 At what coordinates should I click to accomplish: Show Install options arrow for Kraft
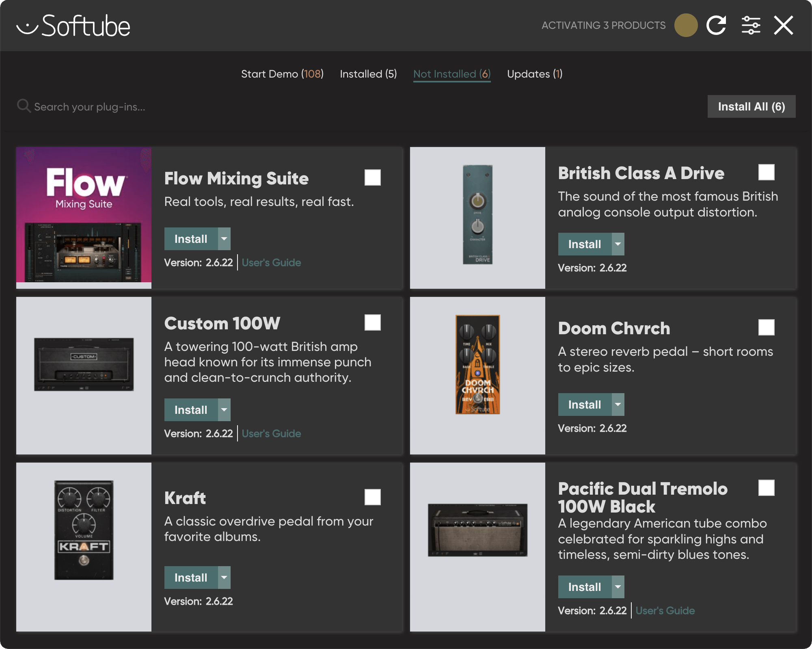[x=224, y=578]
